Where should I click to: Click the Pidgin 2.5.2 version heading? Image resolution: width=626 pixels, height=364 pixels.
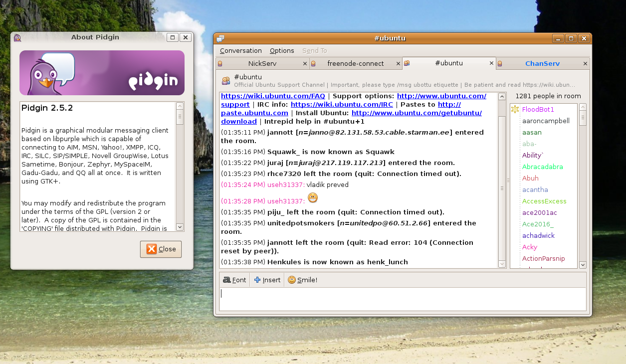pos(47,108)
